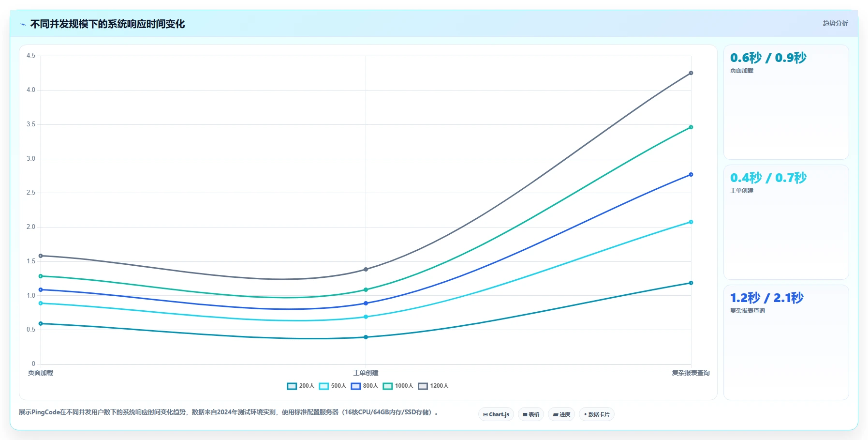Select the 800人 data point at 页面加载
This screenshot has height=440, width=868.
click(x=41, y=290)
